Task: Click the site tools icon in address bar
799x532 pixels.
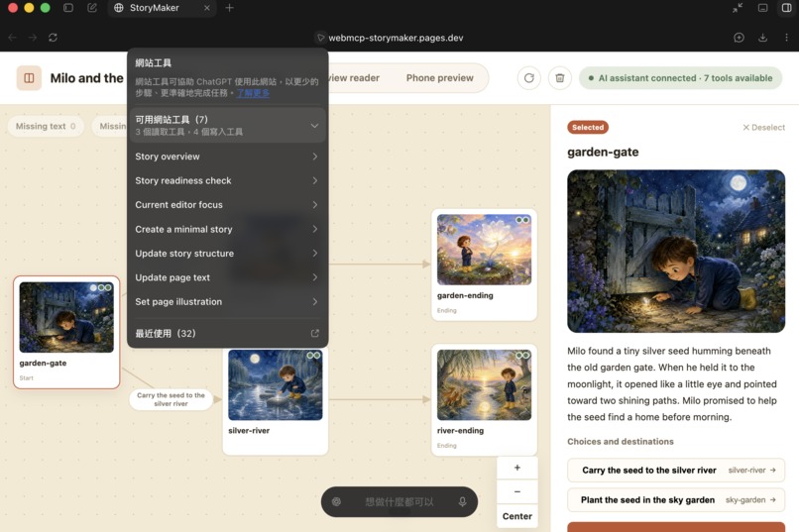Action: [x=320, y=38]
